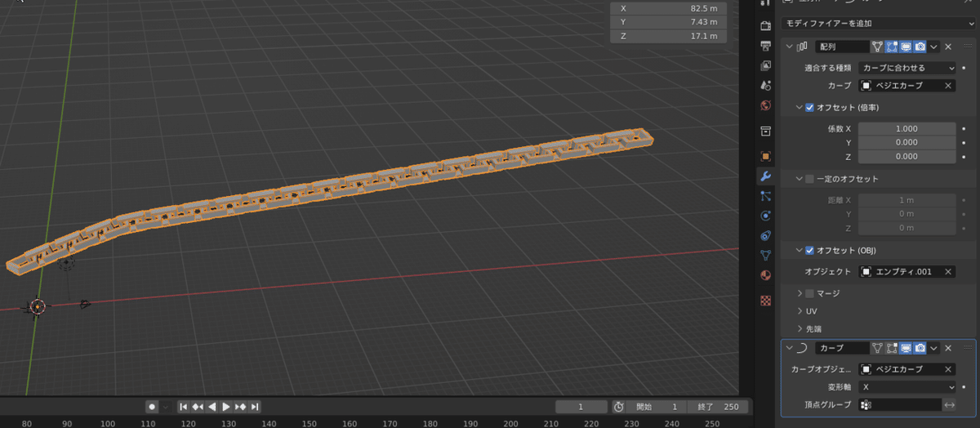Remove the カーブ curve modifier

948,348
